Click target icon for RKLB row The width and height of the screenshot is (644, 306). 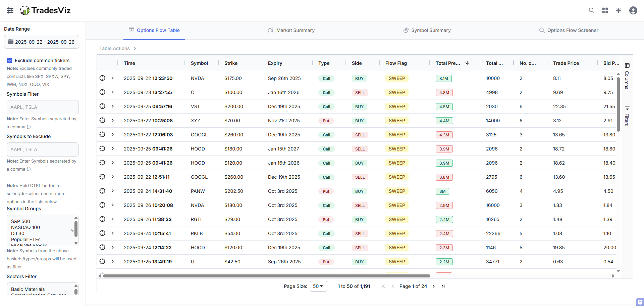pos(102,233)
